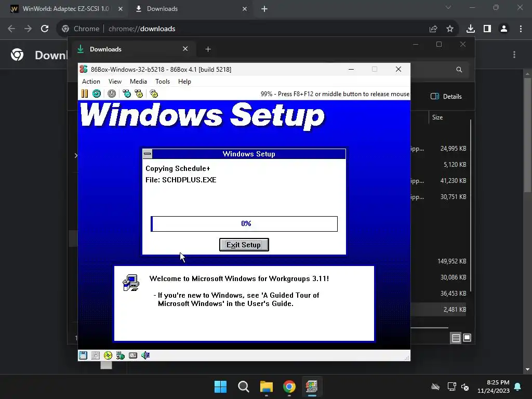Click the sound speaker status icon in 86Box

145,355
